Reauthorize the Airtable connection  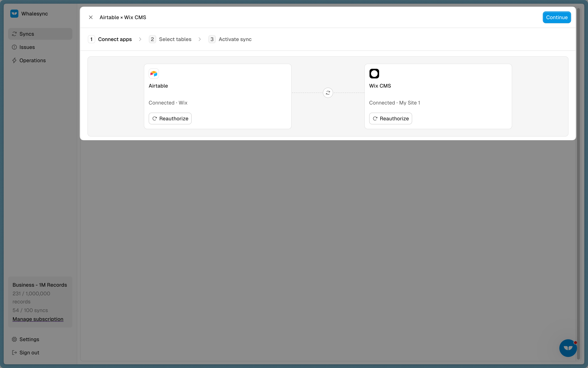[x=170, y=118]
